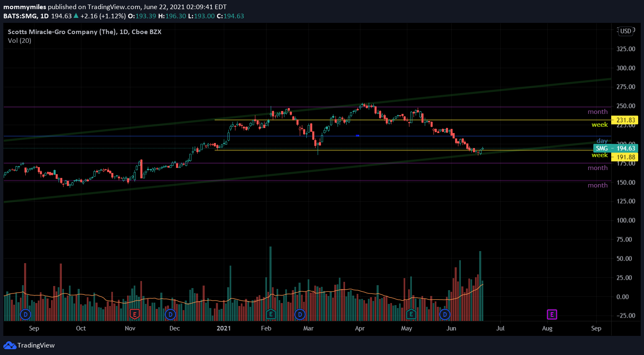Click the 275.00 price axis label

626,86
